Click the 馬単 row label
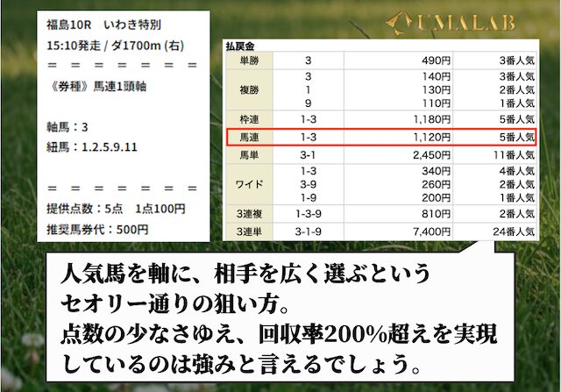The width and height of the screenshot is (561, 392). click(x=249, y=155)
